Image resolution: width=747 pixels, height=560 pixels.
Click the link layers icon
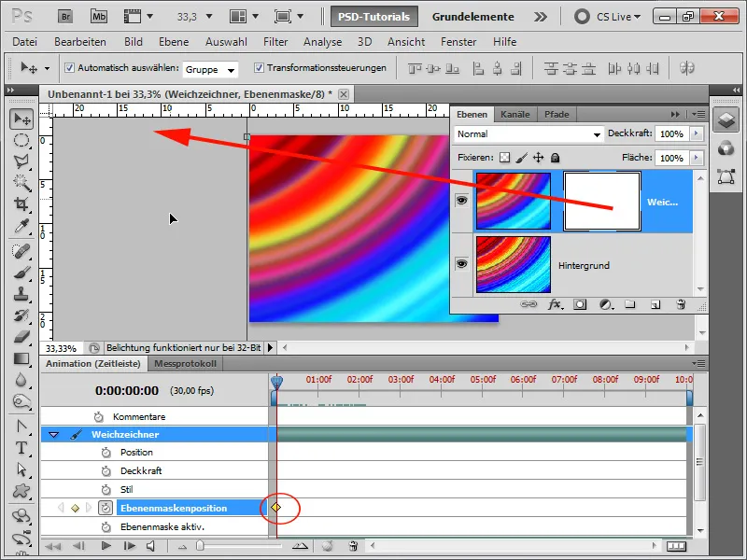click(x=529, y=304)
